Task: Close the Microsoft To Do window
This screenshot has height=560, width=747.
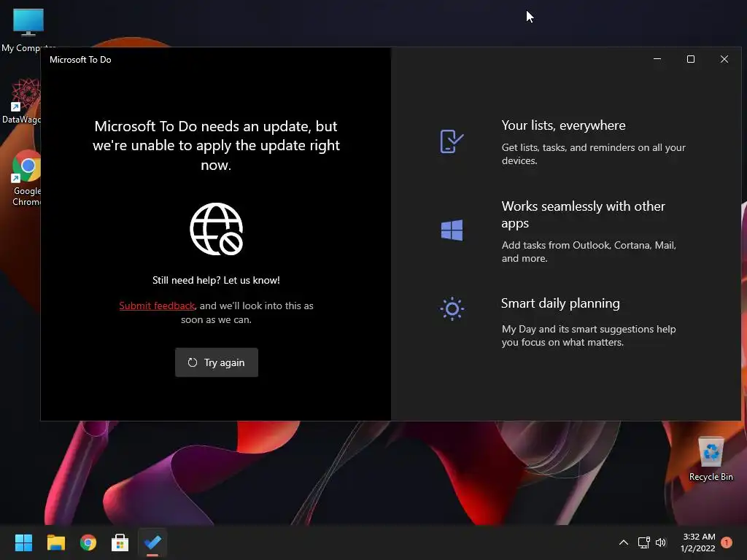Action: (724, 59)
